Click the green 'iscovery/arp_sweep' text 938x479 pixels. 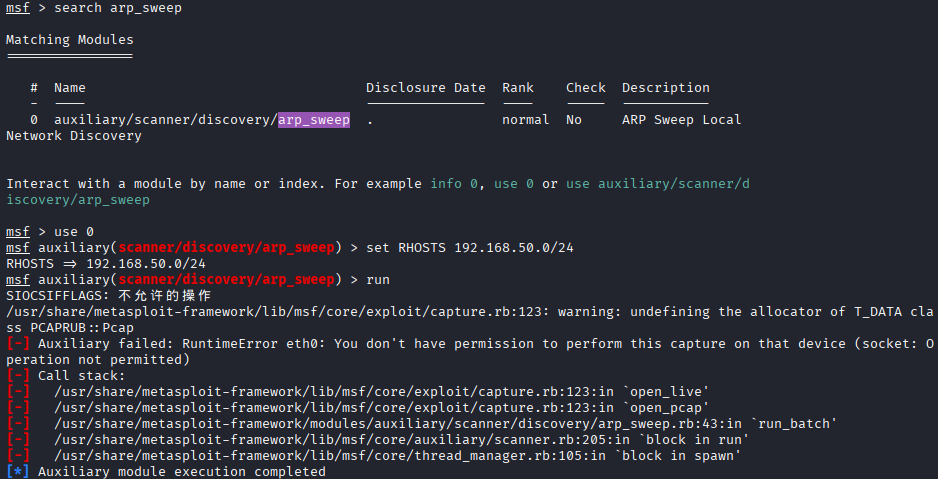(x=78, y=200)
